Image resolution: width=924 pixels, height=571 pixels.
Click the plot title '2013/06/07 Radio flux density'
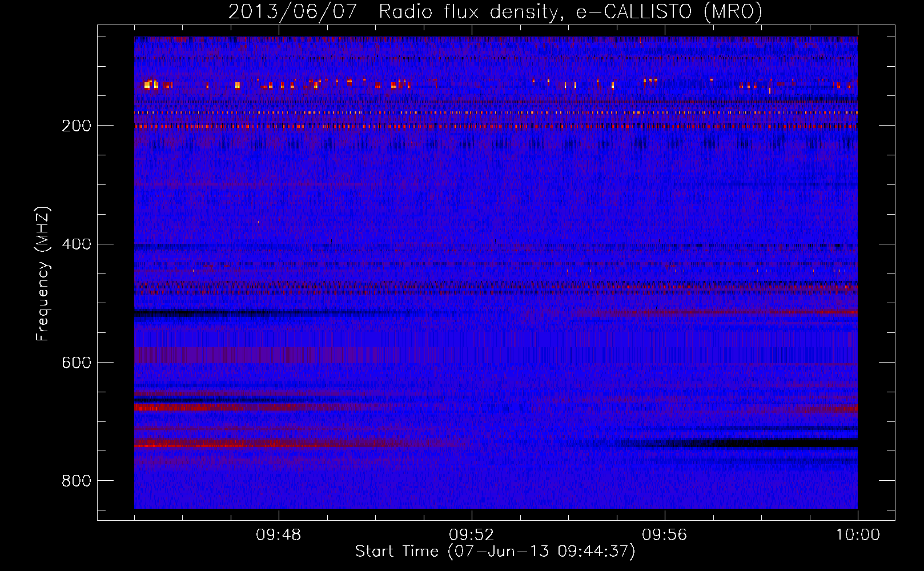pos(495,11)
